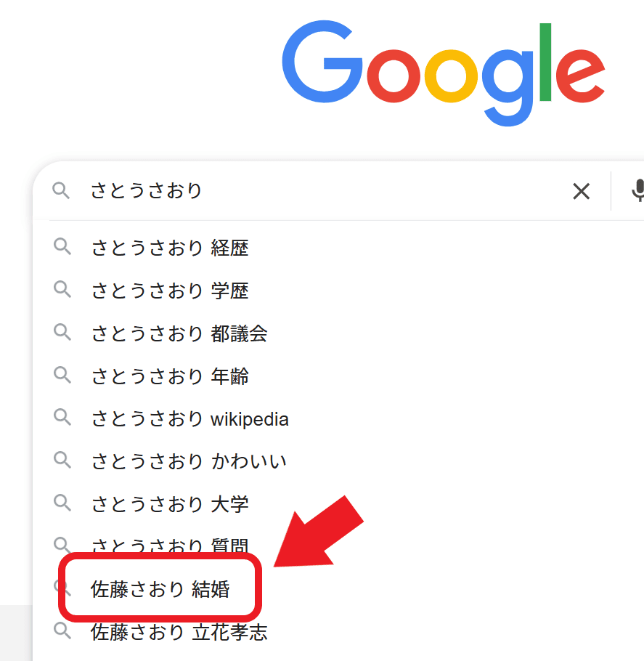Select the さとうさおり かわいい suggestion
The height and width of the screenshot is (661, 644).
pos(189,461)
